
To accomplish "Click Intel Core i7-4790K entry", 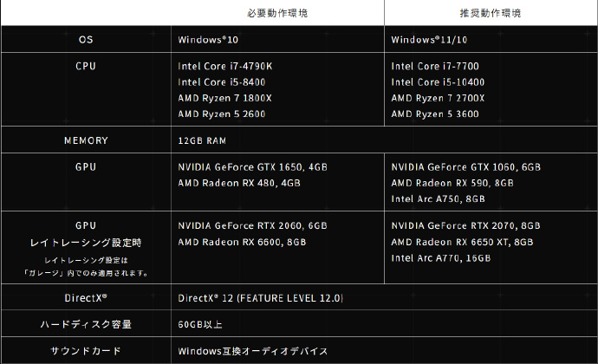I will 224,66.
